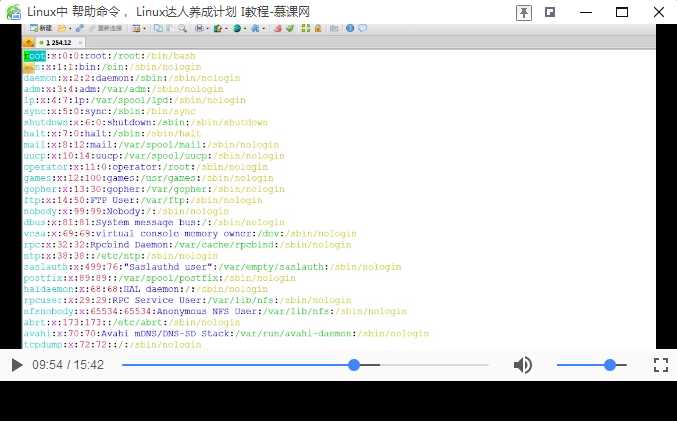Click the 'daemon:x:2:2' line
The image size is (677, 422).
coord(132,78)
